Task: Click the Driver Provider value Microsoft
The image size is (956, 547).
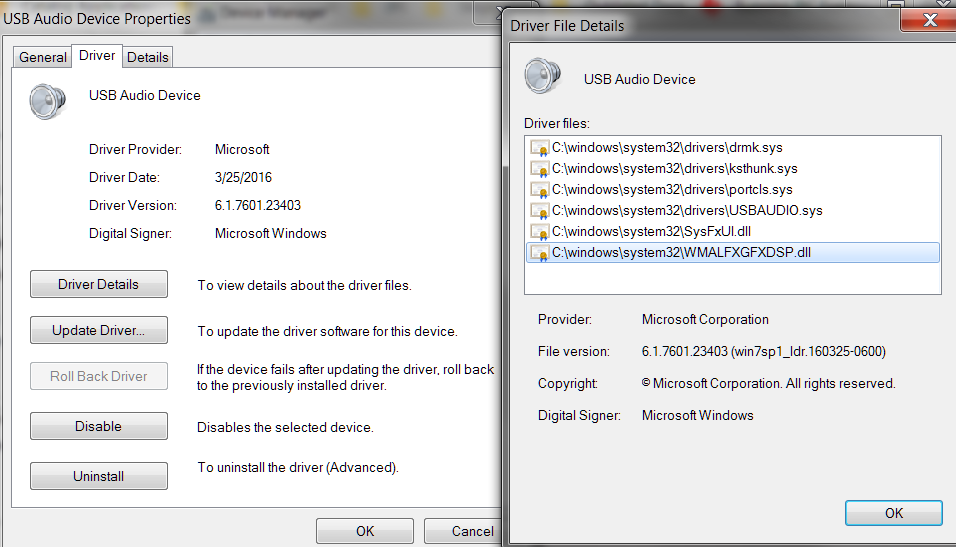Action: (242, 149)
